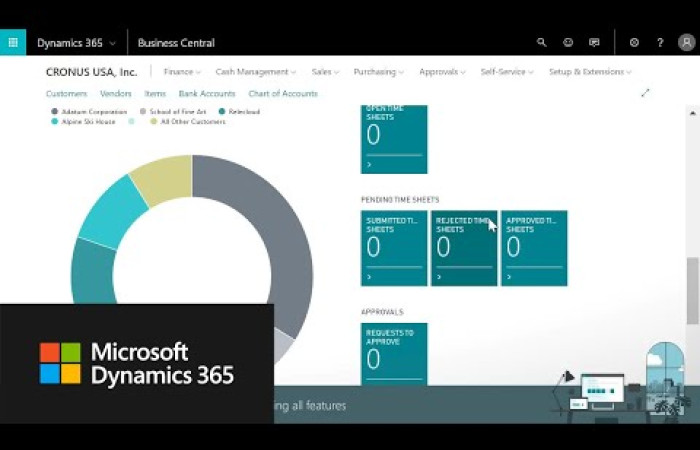Open the Rejected Time Sheets tile
Screen dimensions: 700x450
(464, 248)
